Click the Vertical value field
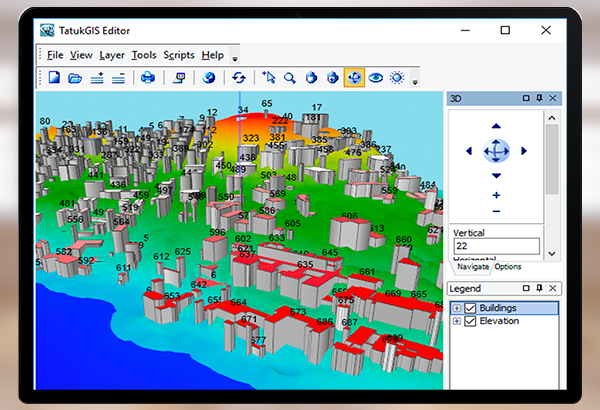Image resolution: width=600 pixels, height=410 pixels. click(497, 246)
